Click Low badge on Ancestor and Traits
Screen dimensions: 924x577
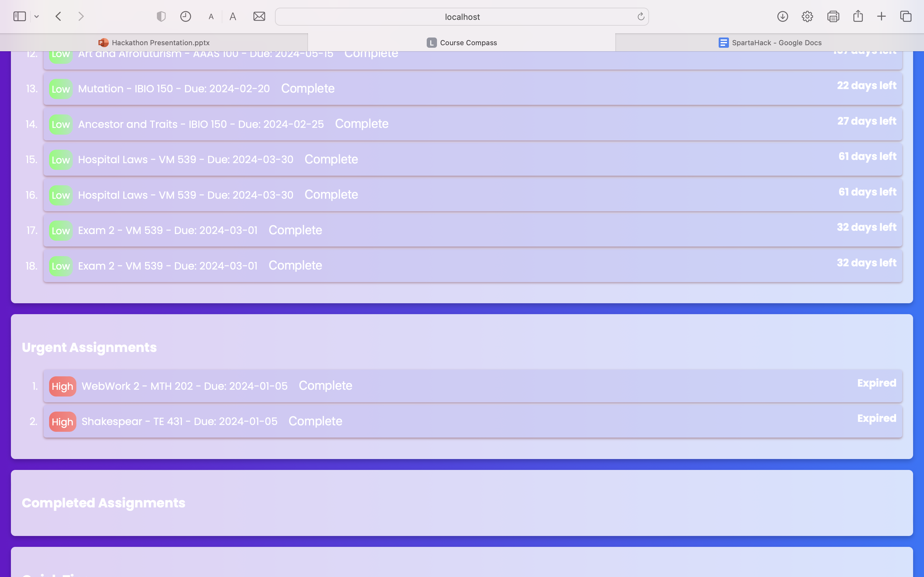(x=61, y=124)
